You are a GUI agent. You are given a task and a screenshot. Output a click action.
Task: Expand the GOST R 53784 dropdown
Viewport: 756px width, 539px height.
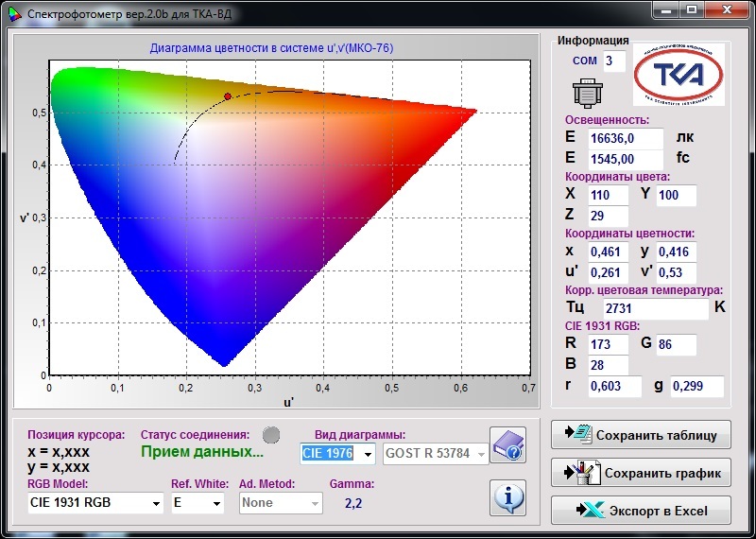[482, 455]
